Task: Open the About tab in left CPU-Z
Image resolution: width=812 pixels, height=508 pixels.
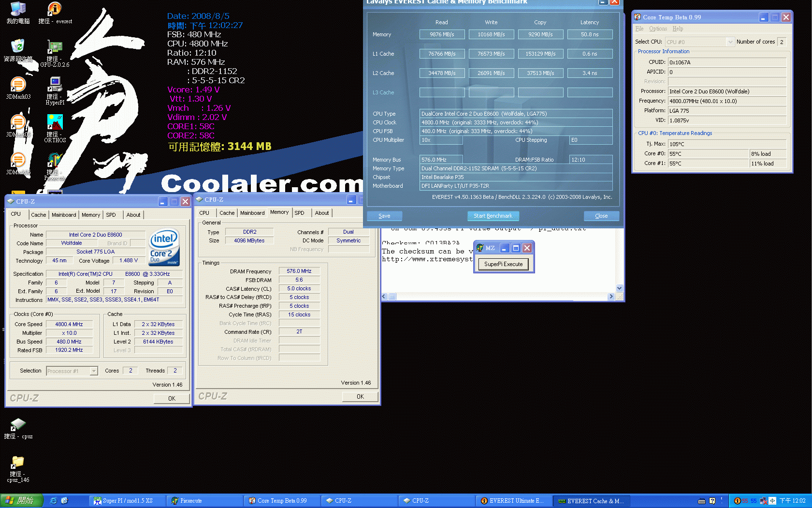Action: 133,215
